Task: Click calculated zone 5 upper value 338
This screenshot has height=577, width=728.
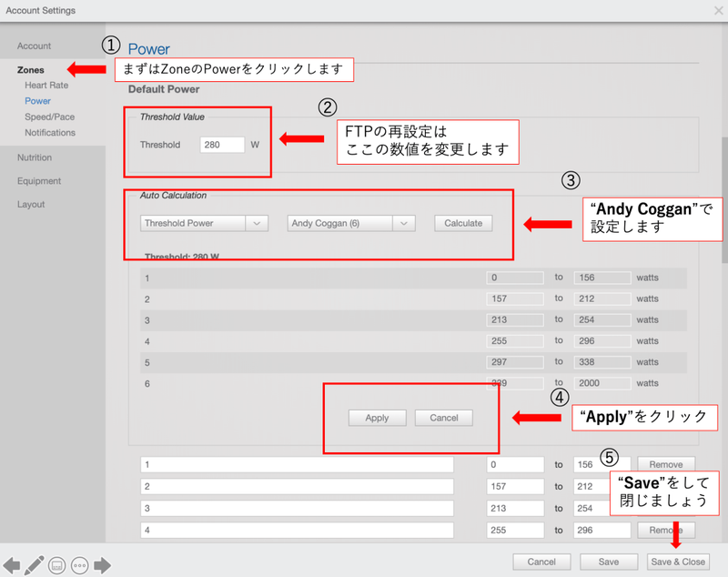Action: click(602, 362)
